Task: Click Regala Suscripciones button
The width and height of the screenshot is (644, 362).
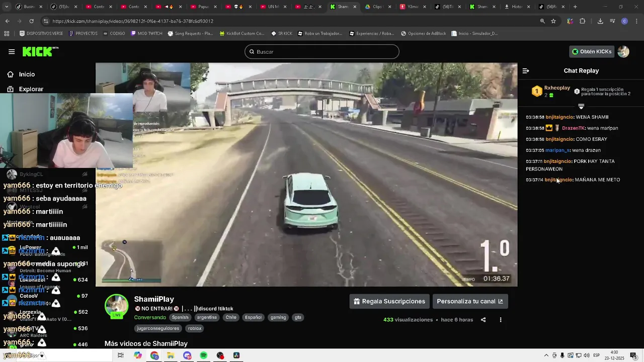Action: [x=389, y=301]
